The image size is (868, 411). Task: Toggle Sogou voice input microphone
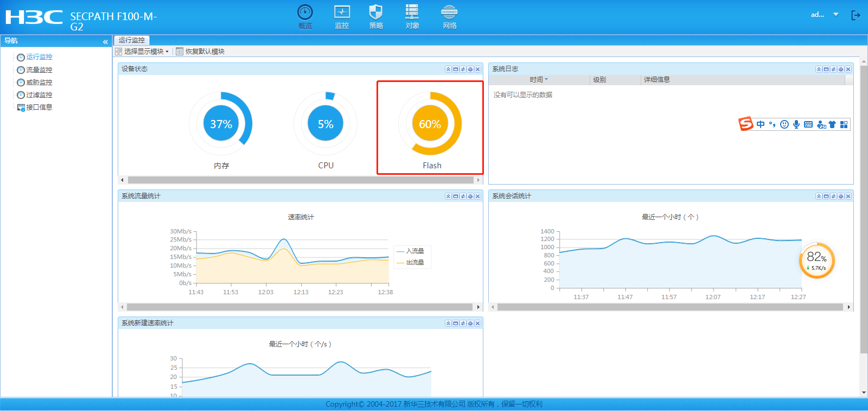coord(796,124)
